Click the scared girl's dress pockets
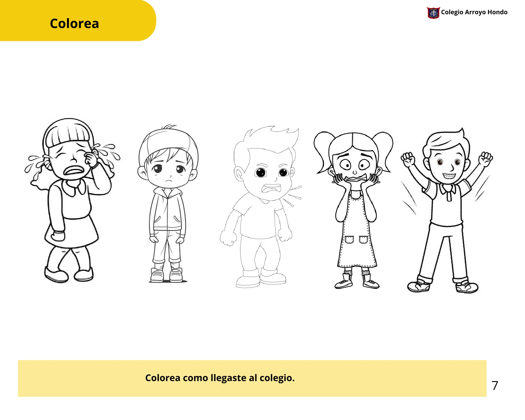Screen dimensions: 525x420 tap(356, 239)
